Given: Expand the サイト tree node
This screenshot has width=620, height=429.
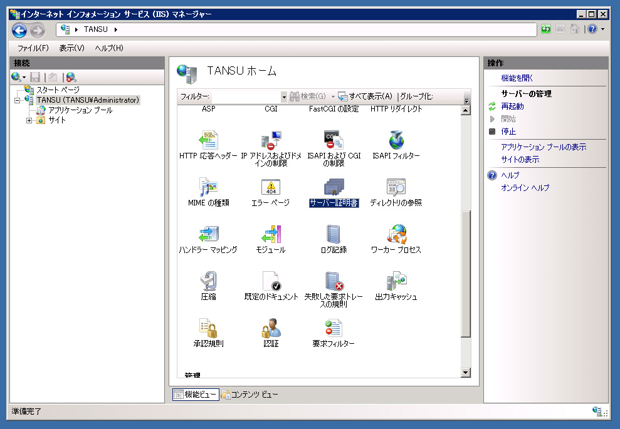Looking at the screenshot, I should point(29,121).
